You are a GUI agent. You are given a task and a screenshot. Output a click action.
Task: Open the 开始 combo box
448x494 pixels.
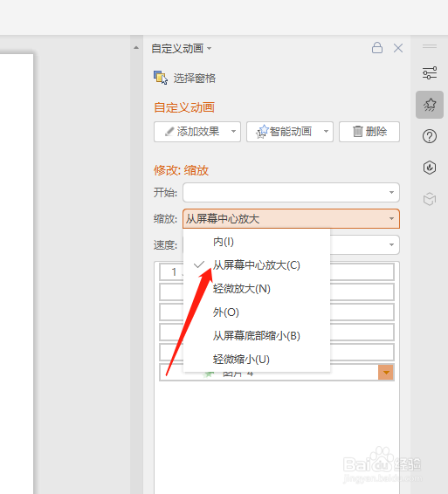[x=291, y=192]
